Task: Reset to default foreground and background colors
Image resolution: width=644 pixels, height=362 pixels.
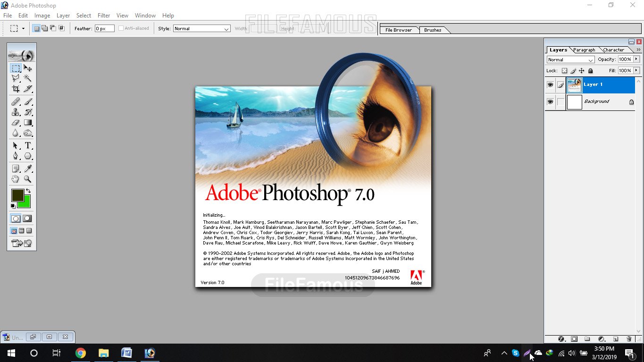Action: (x=13, y=206)
